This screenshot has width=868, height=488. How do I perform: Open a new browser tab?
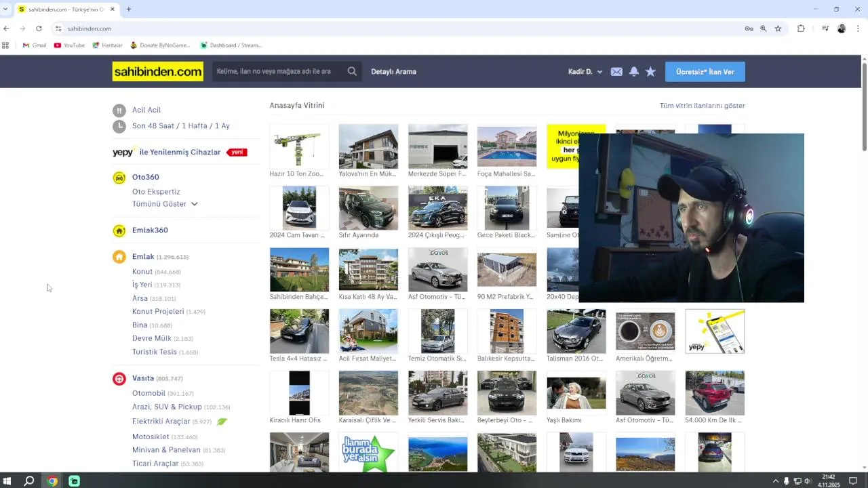[x=129, y=9]
